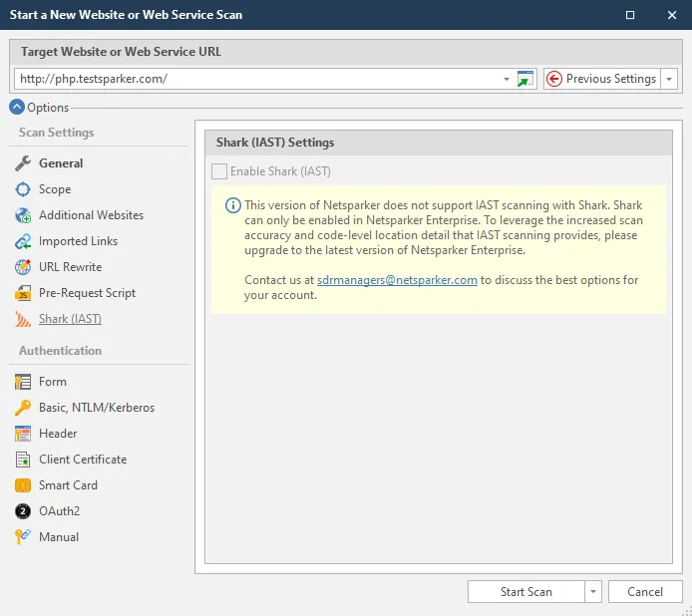Click the Authentication section label
692x616 pixels.
tap(61, 351)
